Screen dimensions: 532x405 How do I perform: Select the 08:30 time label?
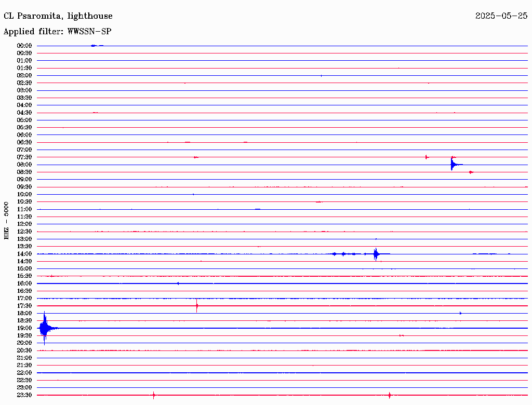(x=24, y=172)
